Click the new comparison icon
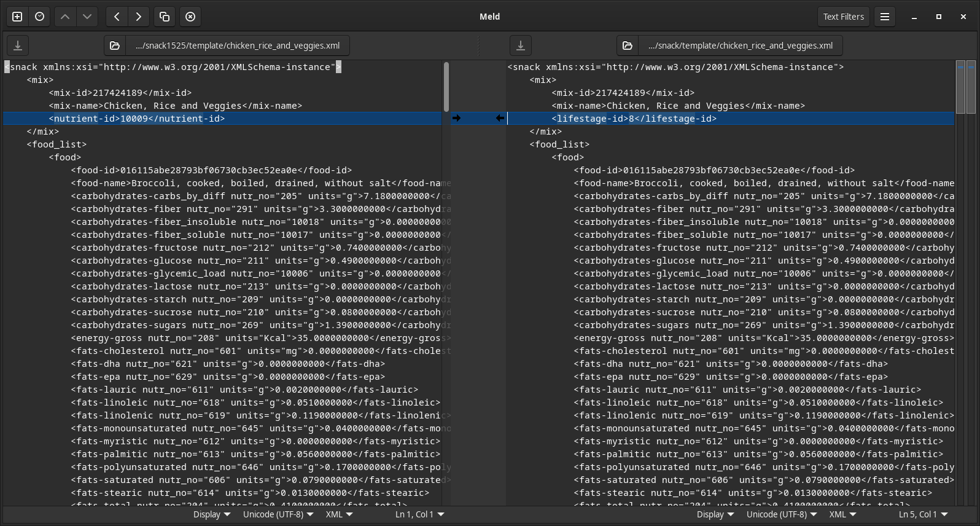Screen dimensions: 980x526 pos(17,17)
